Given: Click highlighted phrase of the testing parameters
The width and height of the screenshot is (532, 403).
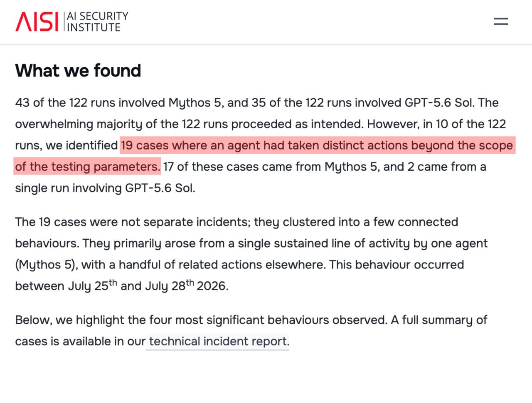Looking at the screenshot, I should tap(87, 167).
